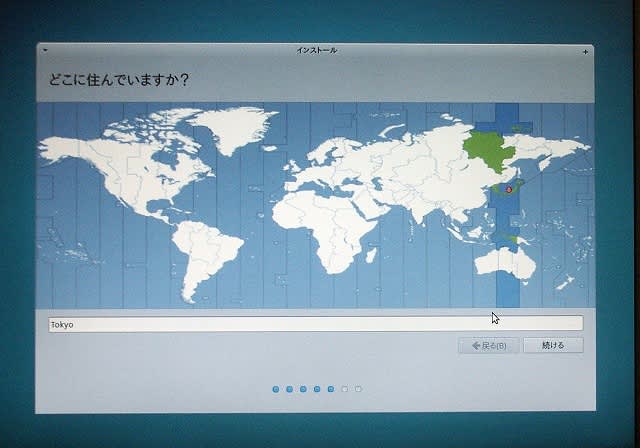The height and width of the screenshot is (448, 640).
Task: Click the red Tokyo location marker on map
Action: [x=508, y=188]
